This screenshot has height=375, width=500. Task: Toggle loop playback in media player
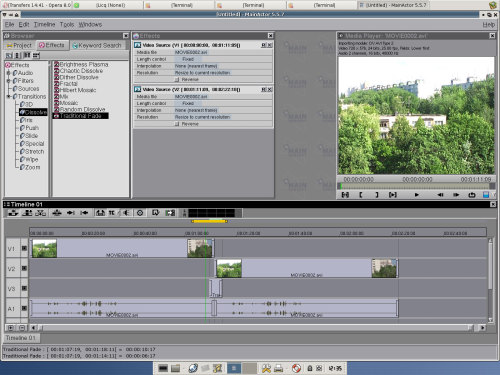point(472,195)
